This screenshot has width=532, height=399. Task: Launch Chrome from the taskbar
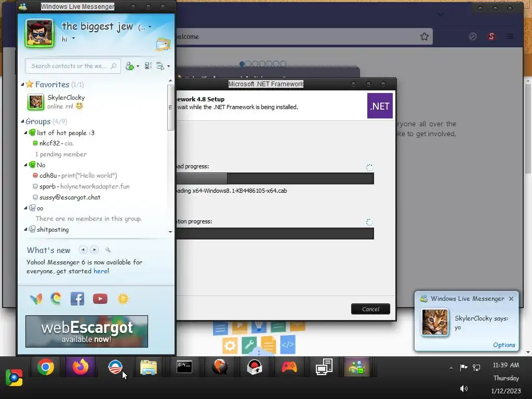pyautogui.click(x=46, y=367)
